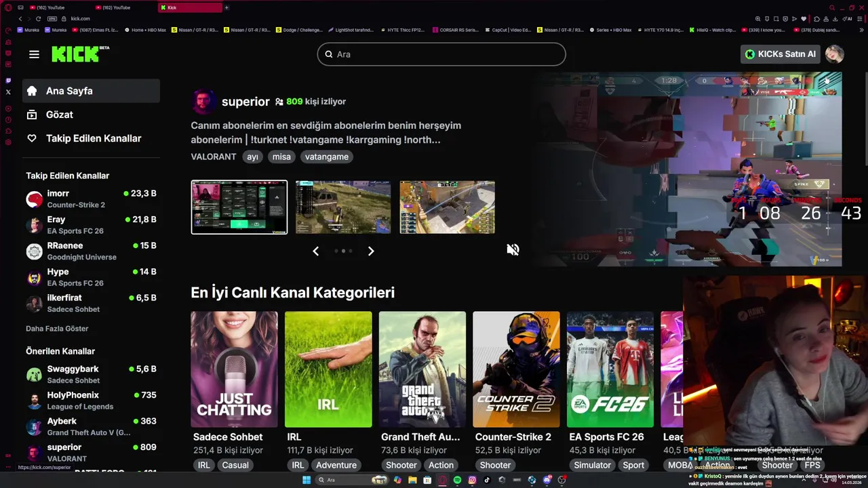This screenshot has width=868, height=488.
Task: Open Just Chatting category card
Action: click(234, 369)
